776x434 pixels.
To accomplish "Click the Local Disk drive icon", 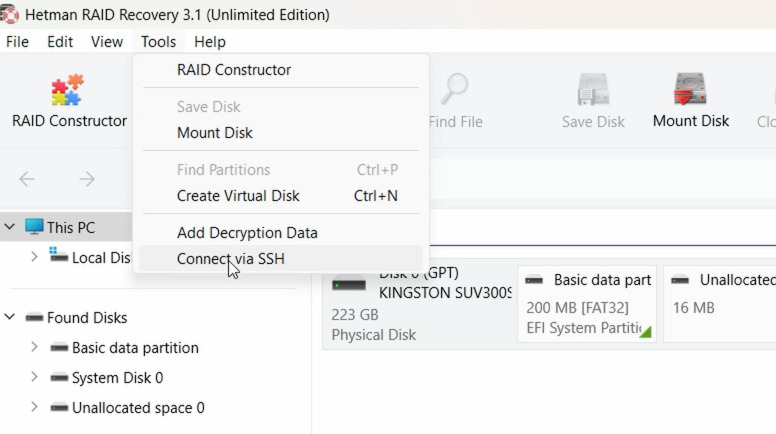I will coord(58,255).
